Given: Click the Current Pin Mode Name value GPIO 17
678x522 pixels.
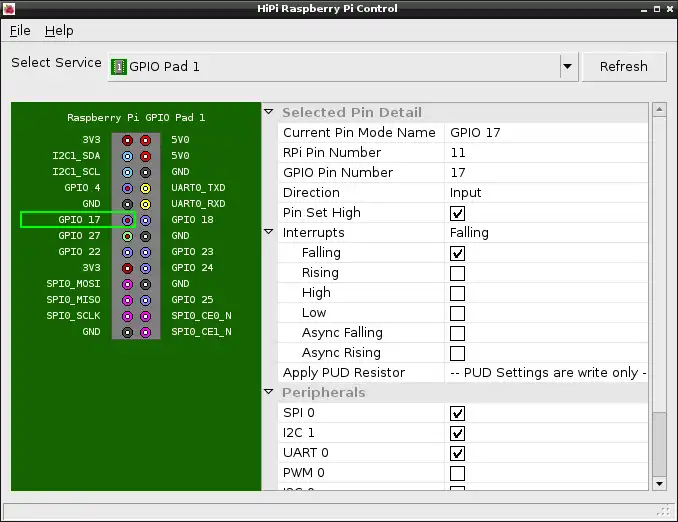Looking at the screenshot, I should [x=475, y=132].
